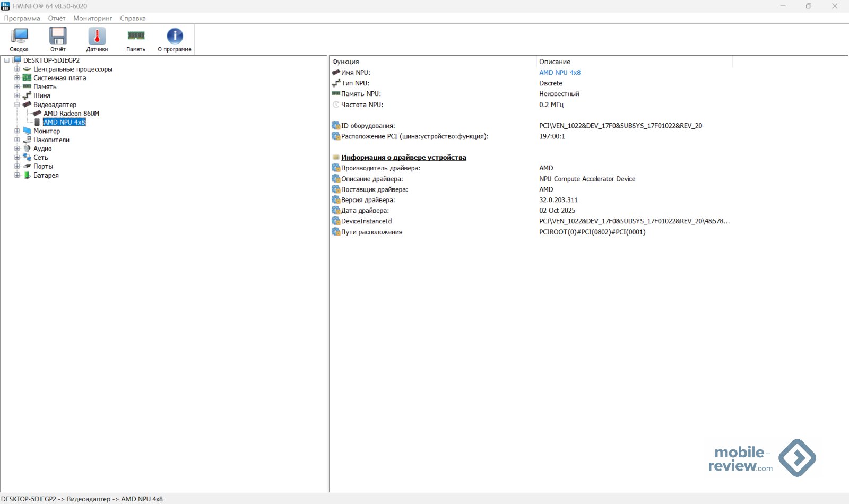Click the status bar path text
The height and width of the screenshot is (504, 849).
pyautogui.click(x=82, y=499)
